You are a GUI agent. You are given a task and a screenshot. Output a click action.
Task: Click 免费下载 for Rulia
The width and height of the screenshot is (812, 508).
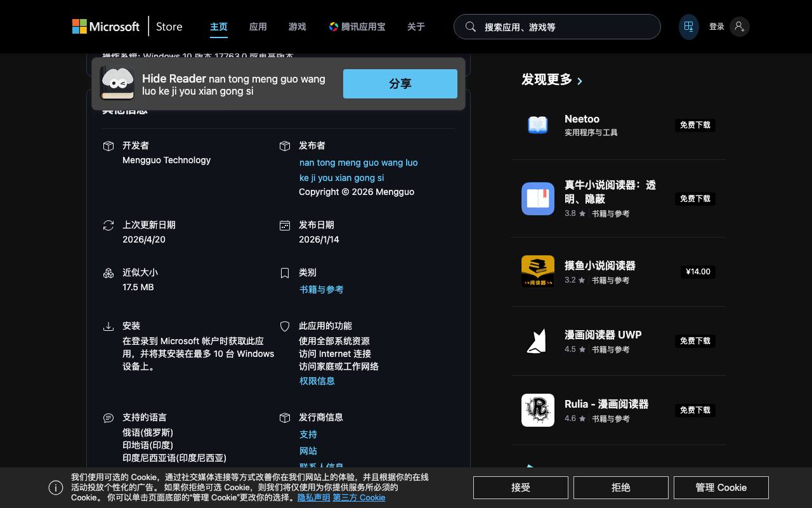pos(695,410)
